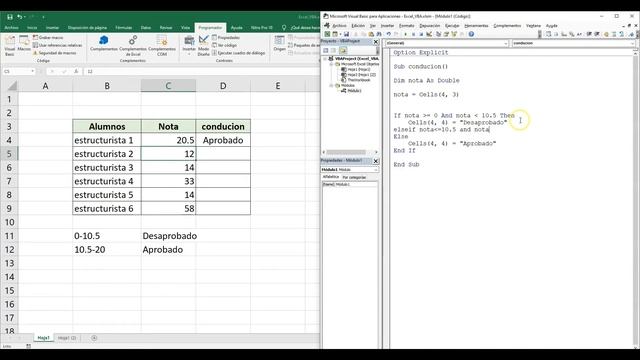Viewport: 640px width, 360px height.
Task: Undo using the Quick Access toolbar arrow
Action: 19,17
